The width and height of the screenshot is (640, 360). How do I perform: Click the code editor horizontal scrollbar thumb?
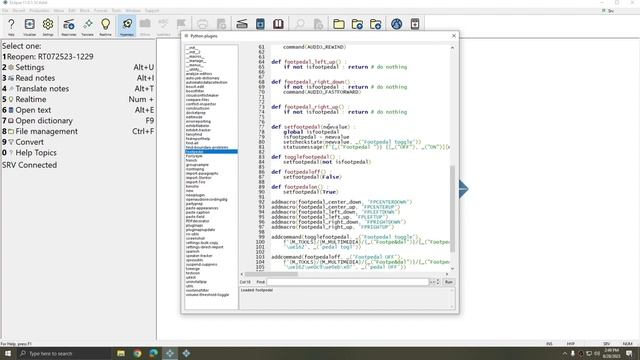271,274
